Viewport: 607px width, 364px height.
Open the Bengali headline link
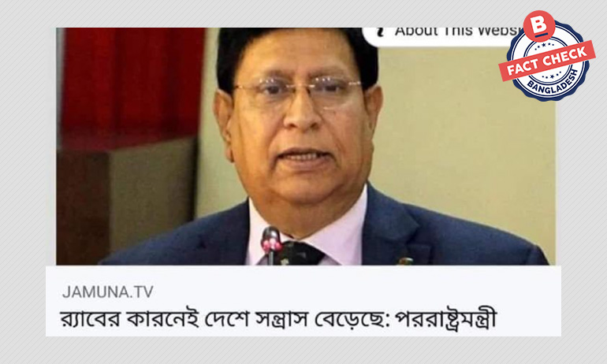click(x=278, y=319)
